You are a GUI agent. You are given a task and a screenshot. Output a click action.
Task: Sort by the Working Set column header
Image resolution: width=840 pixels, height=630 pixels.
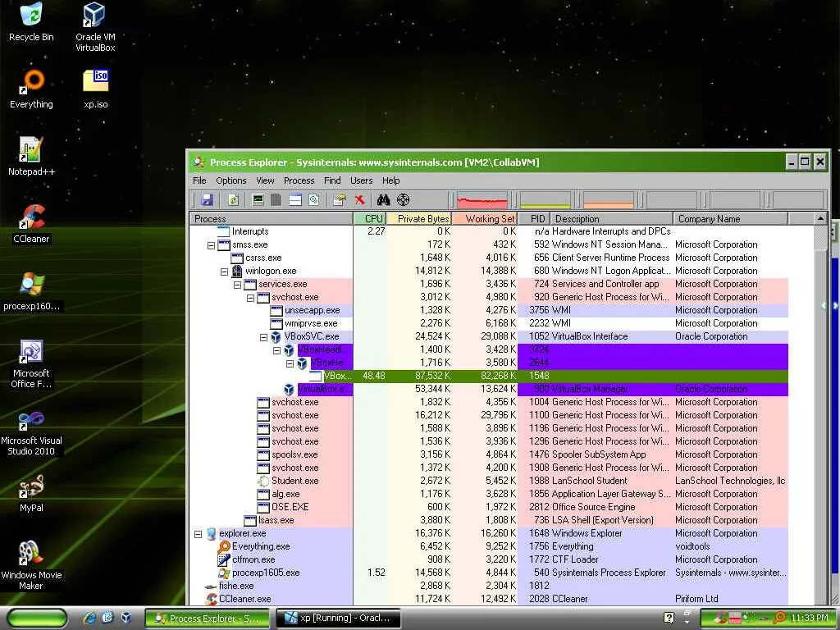tap(485, 218)
